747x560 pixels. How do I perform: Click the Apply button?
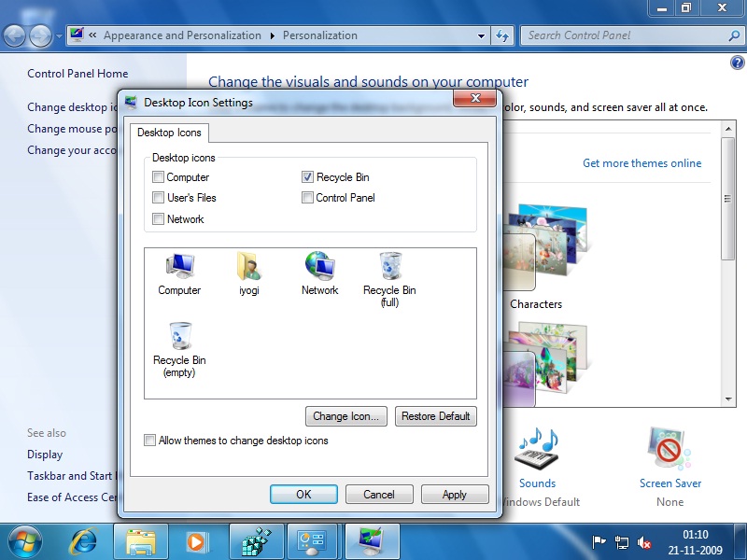click(455, 495)
